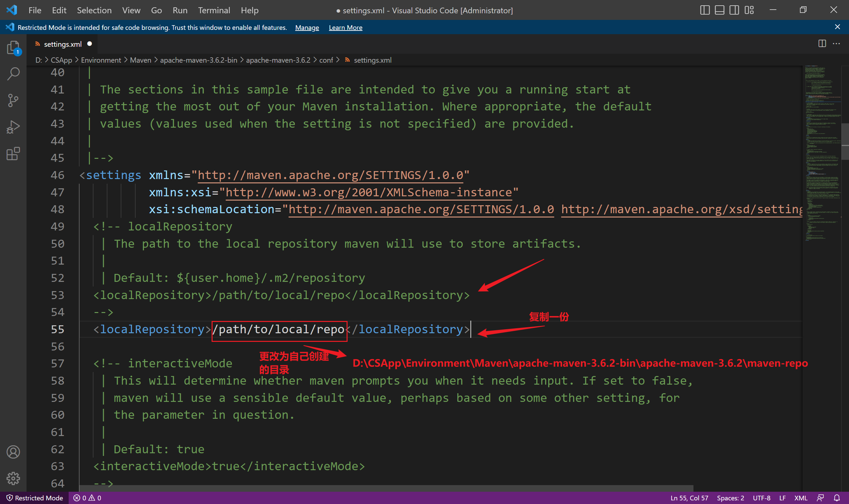Image resolution: width=849 pixels, height=504 pixels.
Task: Open the Manage gear in activity bar
Action: pyautogui.click(x=13, y=478)
